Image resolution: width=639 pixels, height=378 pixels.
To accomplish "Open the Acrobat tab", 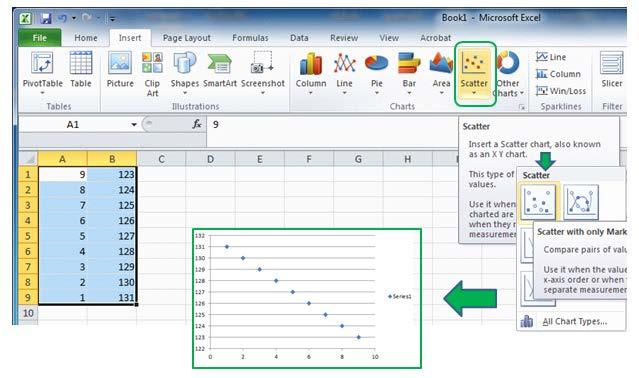I will pos(435,38).
